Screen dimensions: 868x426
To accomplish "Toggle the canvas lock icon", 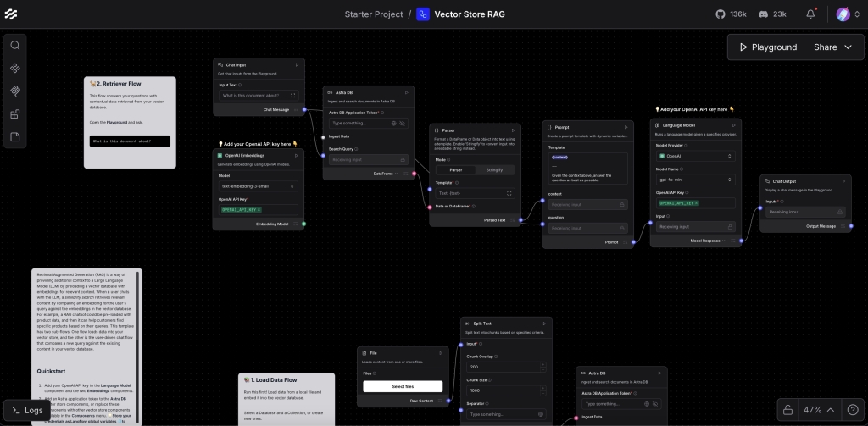I will click(788, 410).
